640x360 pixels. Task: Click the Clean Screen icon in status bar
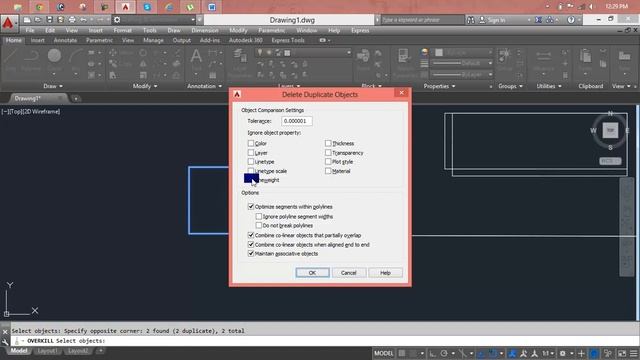tap(622, 353)
